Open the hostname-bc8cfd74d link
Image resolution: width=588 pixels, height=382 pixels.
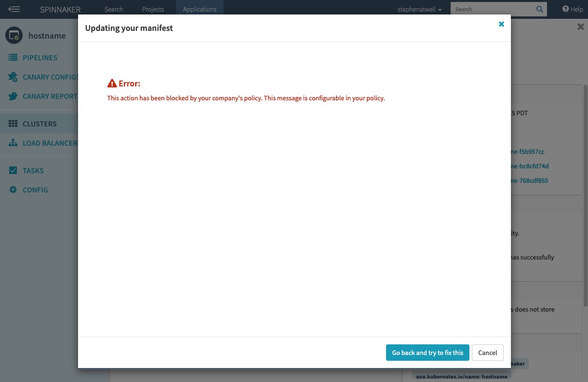click(530, 166)
